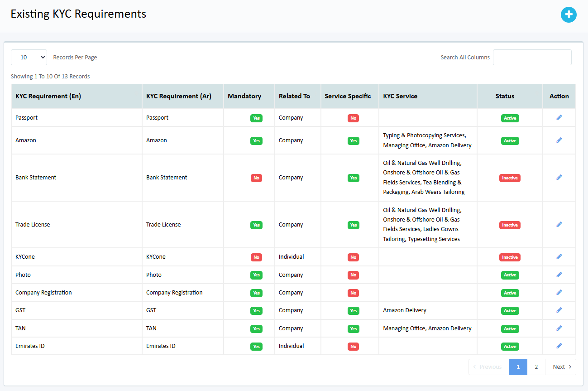Viewport: 588px width, 391px height.
Task: Click the Showing 1 To 10 Of 13 Records text
Action: pos(50,76)
